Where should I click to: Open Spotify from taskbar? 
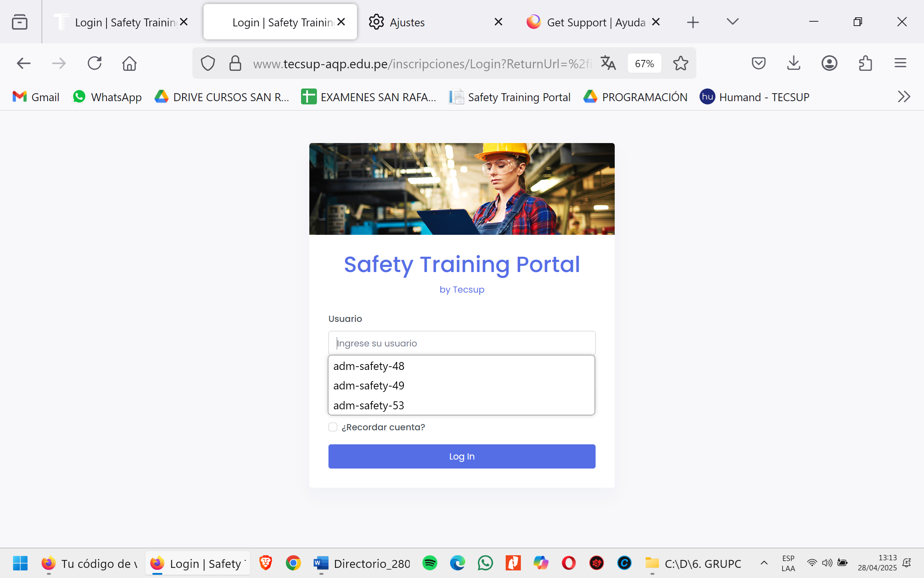point(430,563)
